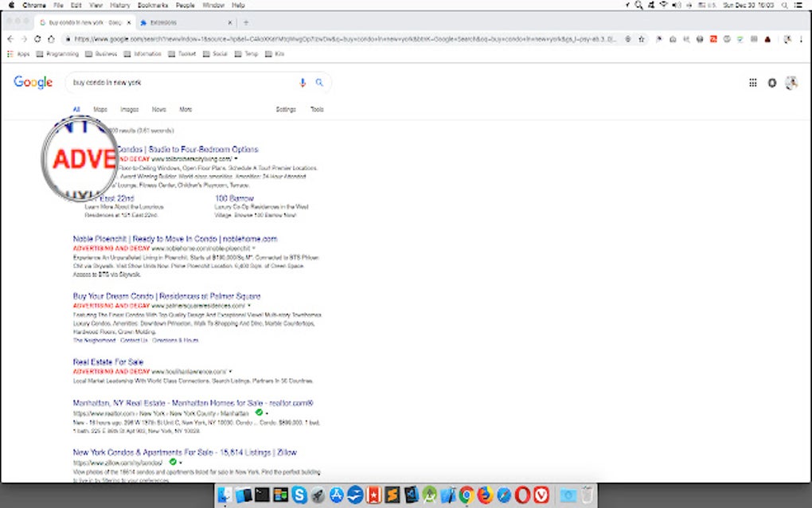Open New York Condos Zillow listing link
Viewport: 812px width, 508px height.
click(185, 452)
